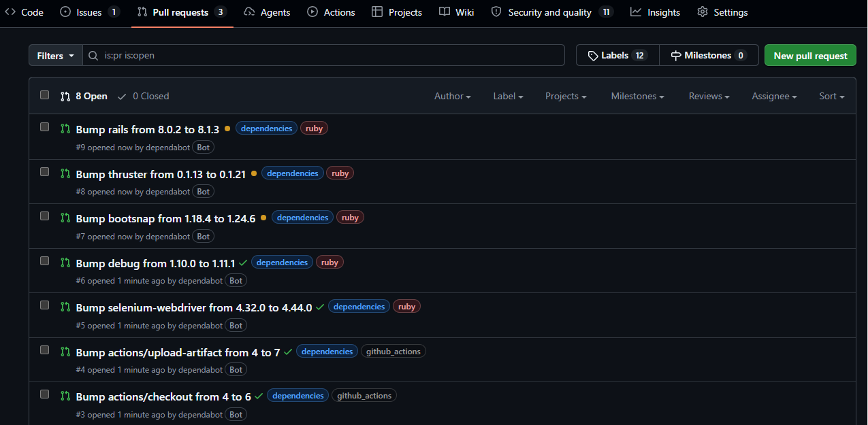Click the issues count badge 1
868x425 pixels.
click(113, 12)
